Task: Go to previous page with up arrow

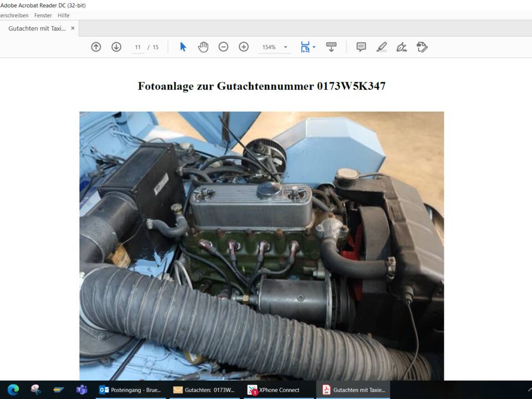Action: click(x=96, y=47)
